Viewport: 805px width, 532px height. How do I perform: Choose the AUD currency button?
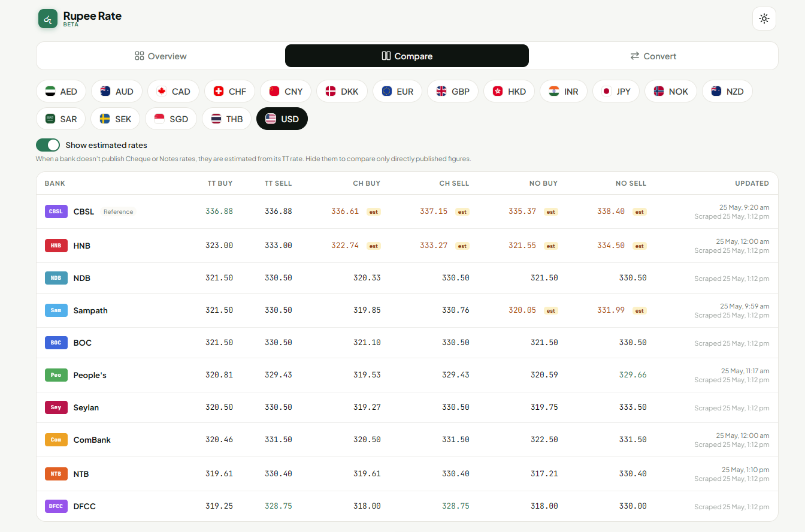[117, 91]
